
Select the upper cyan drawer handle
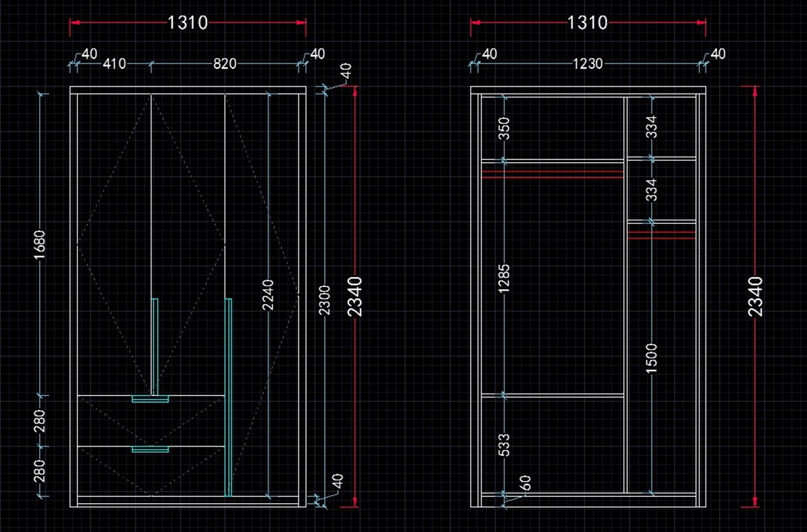[x=149, y=400]
